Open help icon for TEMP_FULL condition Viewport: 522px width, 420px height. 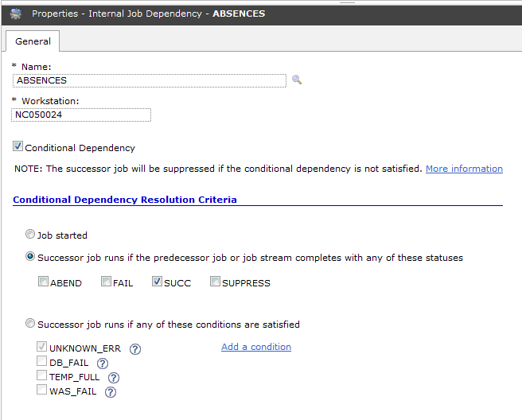coord(114,378)
